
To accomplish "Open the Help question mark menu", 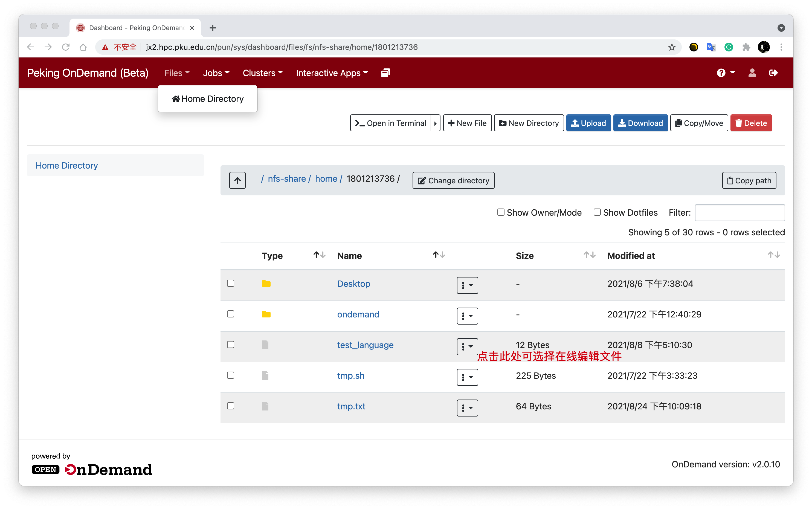I will [x=726, y=73].
